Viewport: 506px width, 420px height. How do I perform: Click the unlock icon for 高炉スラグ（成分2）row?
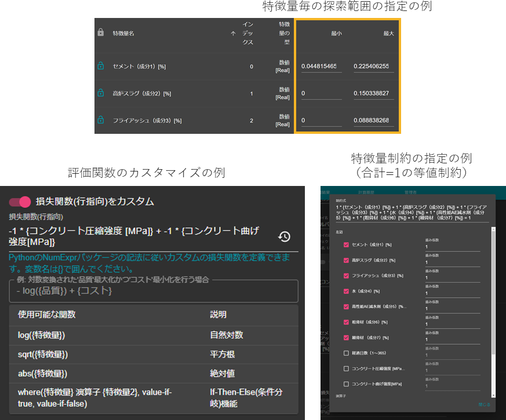[101, 93]
